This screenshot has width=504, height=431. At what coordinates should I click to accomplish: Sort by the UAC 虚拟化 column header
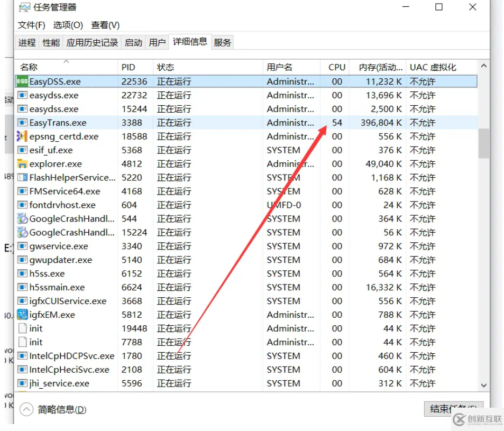[442, 67]
